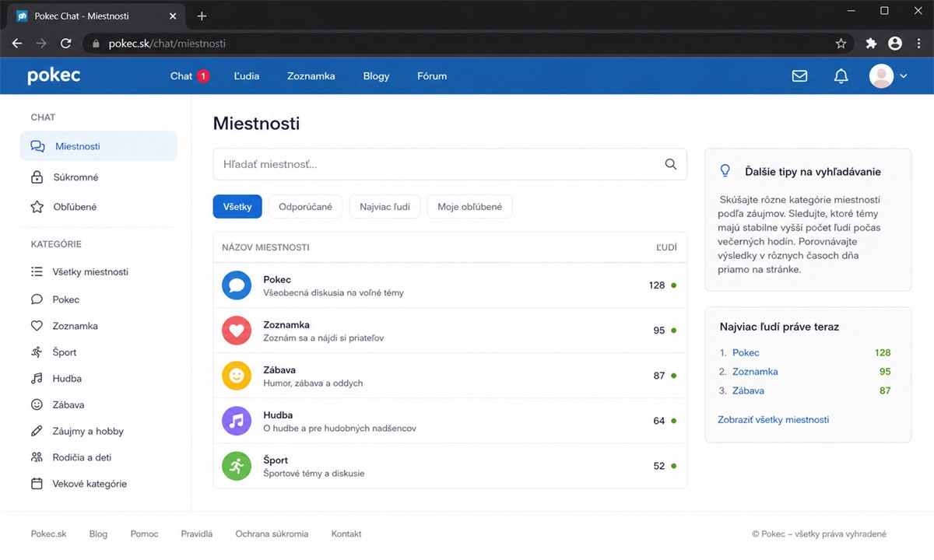The width and height of the screenshot is (934, 560).
Task: Open the Ochrana súkromia footer link
Action: click(x=272, y=534)
